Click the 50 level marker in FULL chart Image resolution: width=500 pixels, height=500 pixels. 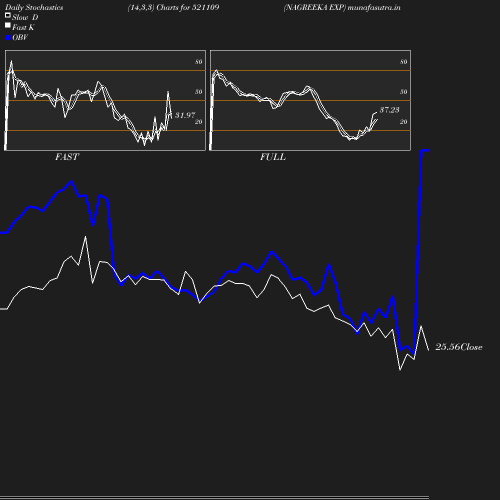pos(404,92)
